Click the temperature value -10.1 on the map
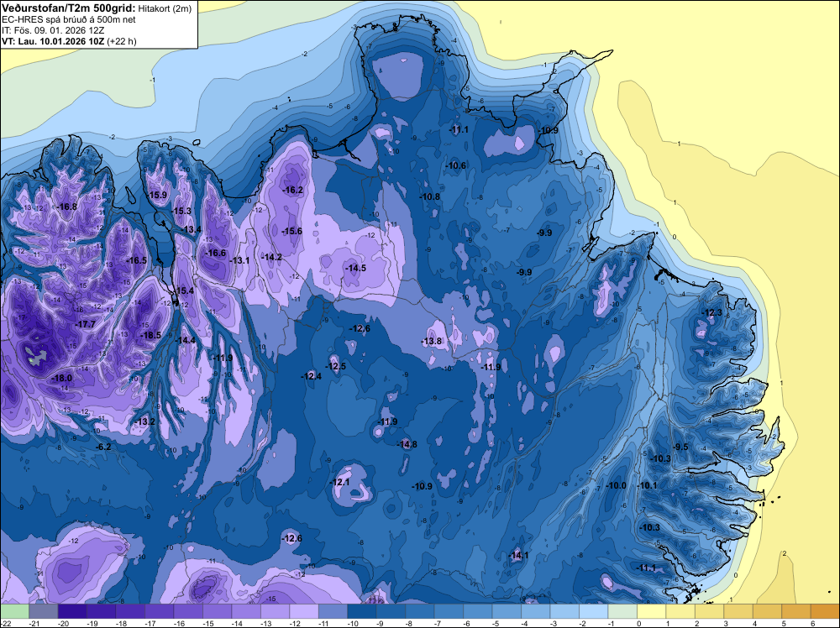The image size is (840, 628). tap(648, 485)
